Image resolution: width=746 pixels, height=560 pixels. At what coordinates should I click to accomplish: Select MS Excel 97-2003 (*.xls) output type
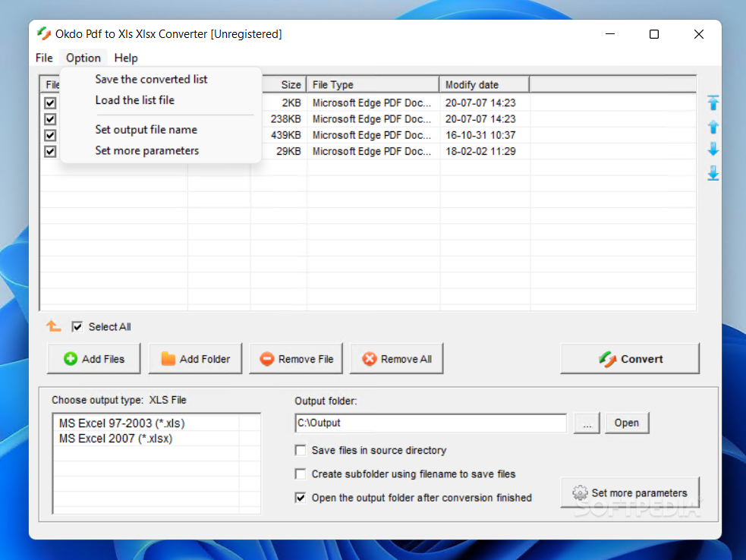click(121, 423)
